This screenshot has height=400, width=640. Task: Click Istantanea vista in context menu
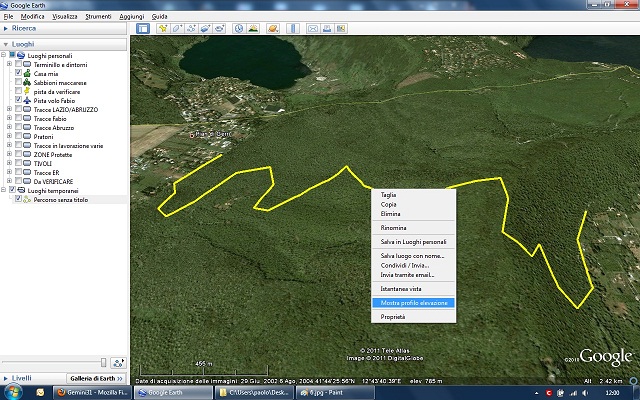[413, 289]
